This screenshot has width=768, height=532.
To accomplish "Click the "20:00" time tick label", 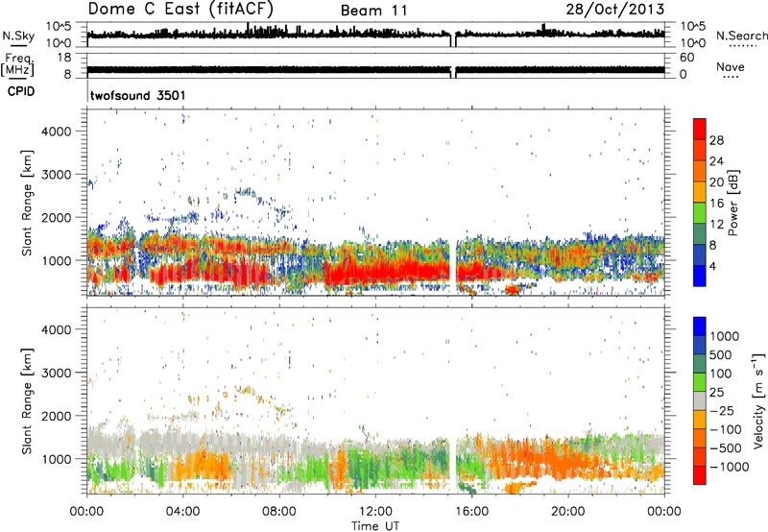I will [568, 512].
